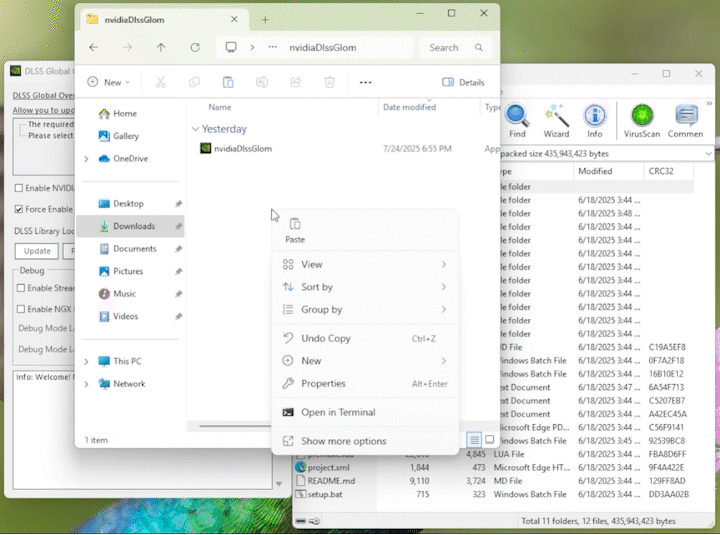The height and width of the screenshot is (535, 720).
Task: Go up one folder level
Action: (161, 47)
